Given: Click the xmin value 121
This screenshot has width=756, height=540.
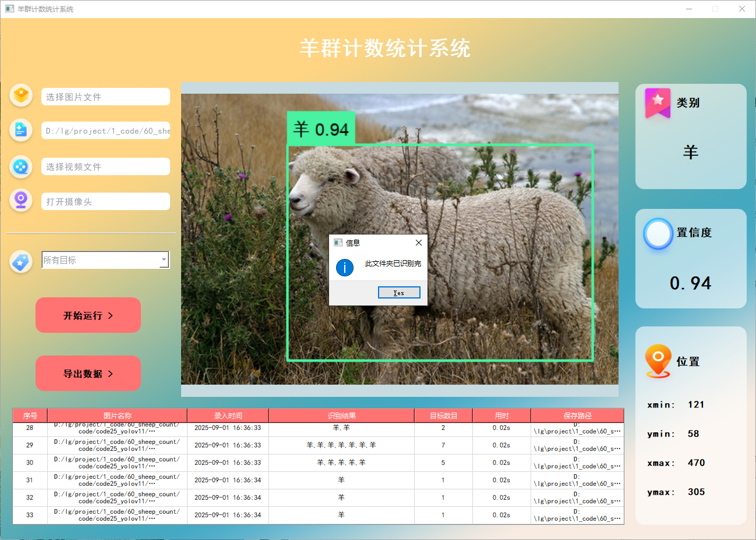Looking at the screenshot, I should (696, 404).
